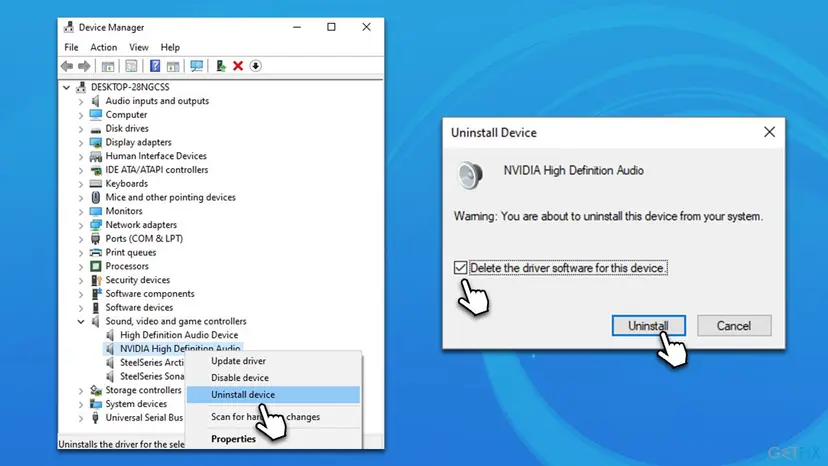This screenshot has width=828, height=466.
Task: Expand the Network adapters node
Action: (x=81, y=225)
